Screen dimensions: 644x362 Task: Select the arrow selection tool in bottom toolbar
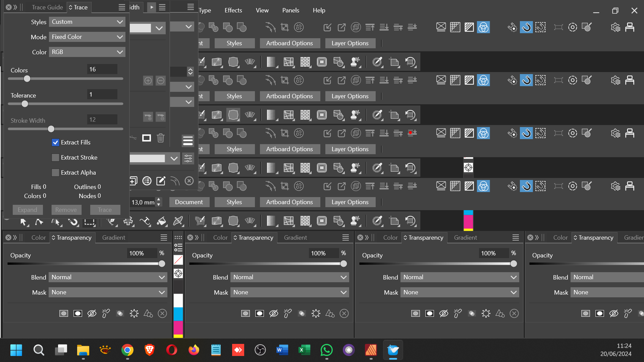pos(23,222)
